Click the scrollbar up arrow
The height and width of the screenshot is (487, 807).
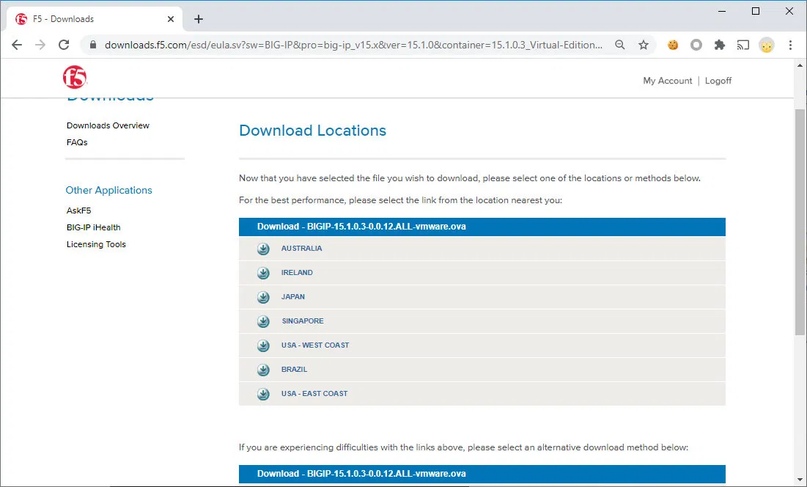800,65
